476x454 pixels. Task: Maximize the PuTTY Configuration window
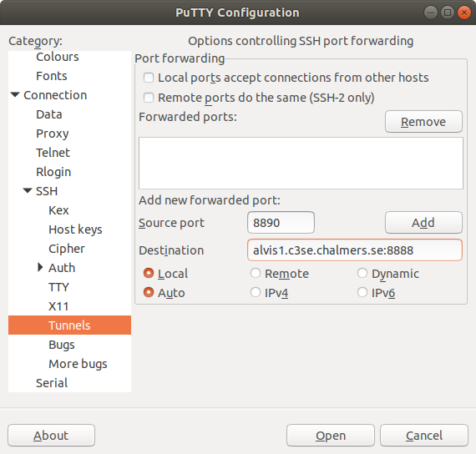pyautogui.click(x=448, y=13)
